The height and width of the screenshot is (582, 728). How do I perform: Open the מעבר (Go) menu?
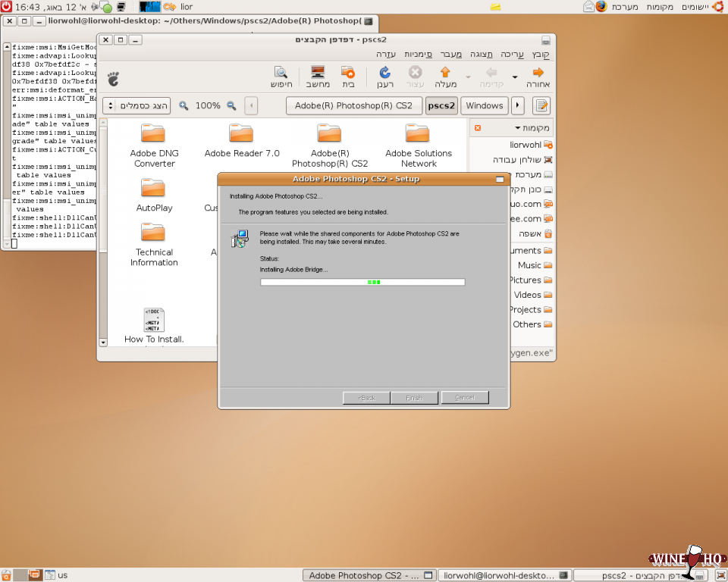450,55
